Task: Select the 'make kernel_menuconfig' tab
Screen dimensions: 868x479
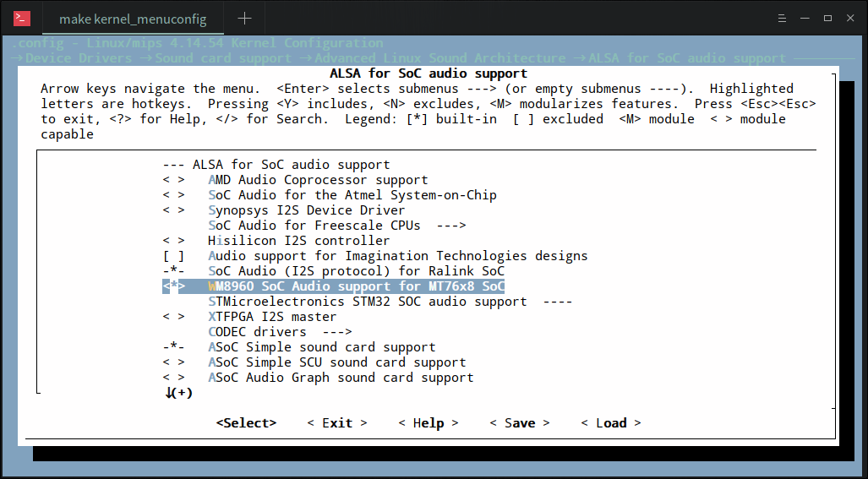Action: coord(133,19)
